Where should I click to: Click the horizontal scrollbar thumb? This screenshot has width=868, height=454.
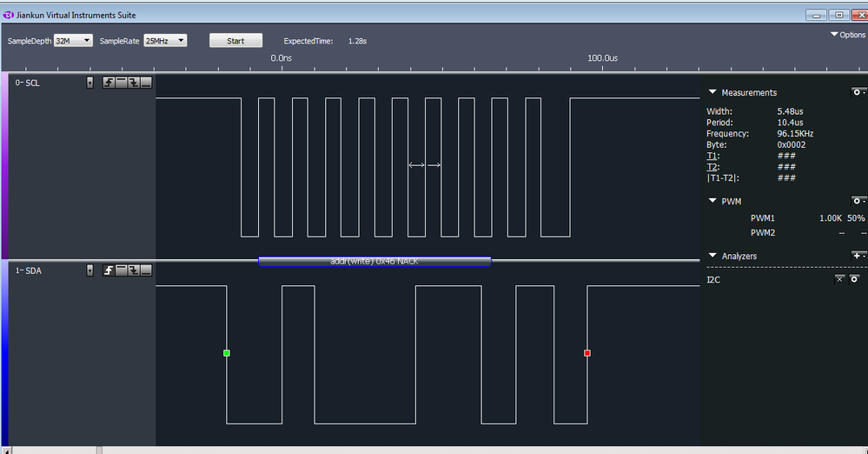point(99,451)
